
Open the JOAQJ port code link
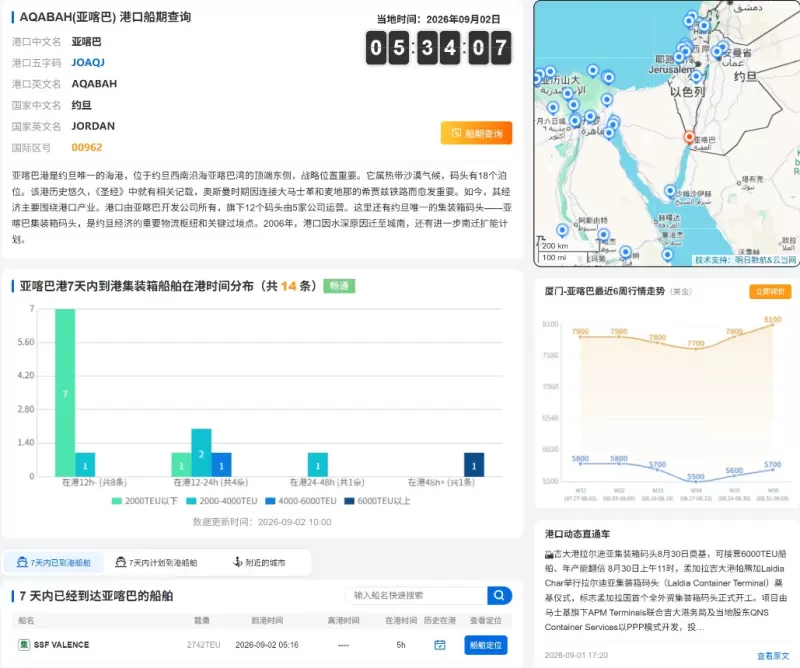point(88,62)
